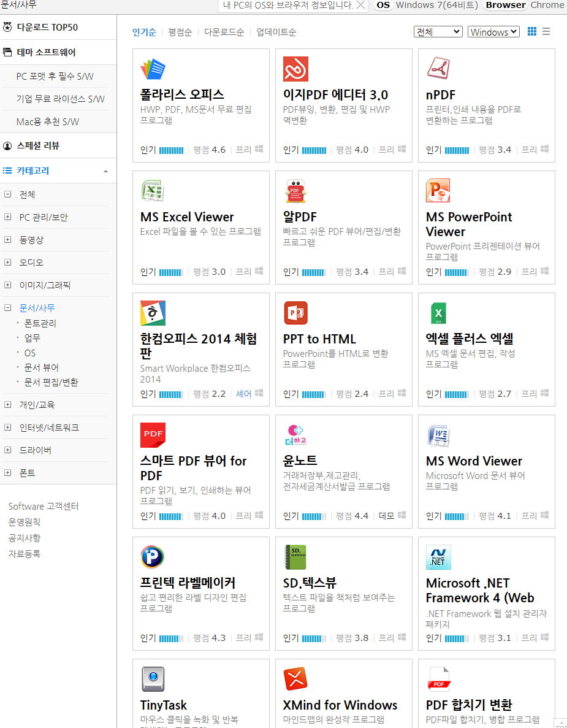Open the 전체 filter dropdown
This screenshot has width=567, height=728.
(x=438, y=31)
